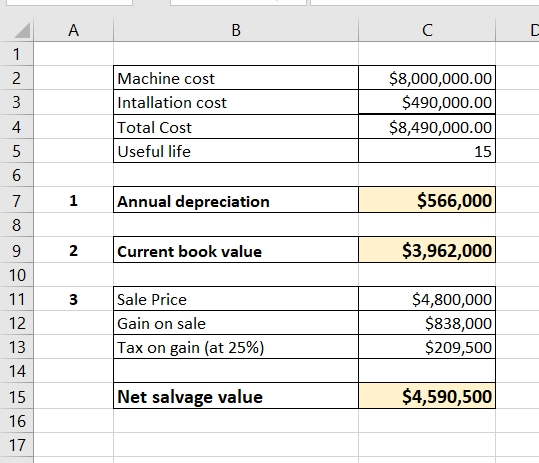
Task: Click question number 1 in column A
Action: tap(74, 200)
